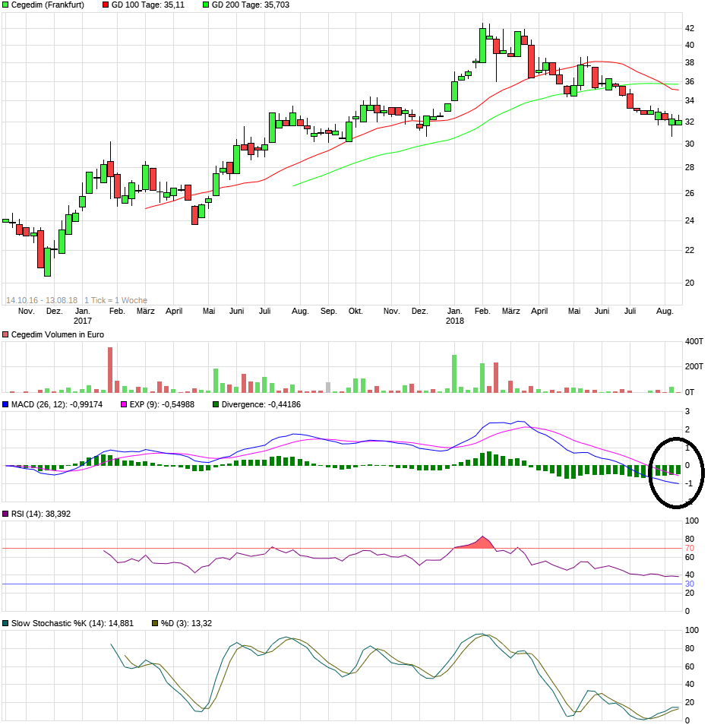Viewport: 714px width, 728px height.
Task: Click the tall green volume bar in January 2018
Action: click(x=454, y=374)
